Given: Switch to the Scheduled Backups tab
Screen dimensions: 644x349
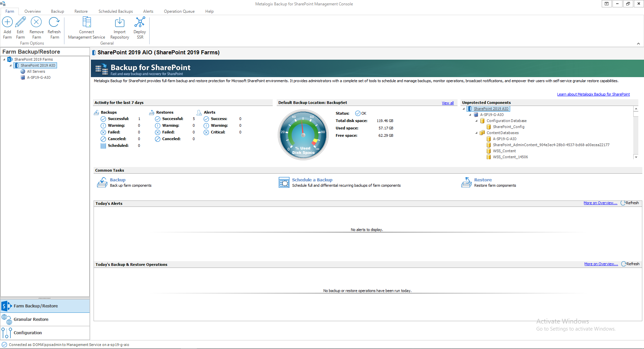Looking at the screenshot, I should tap(115, 11).
